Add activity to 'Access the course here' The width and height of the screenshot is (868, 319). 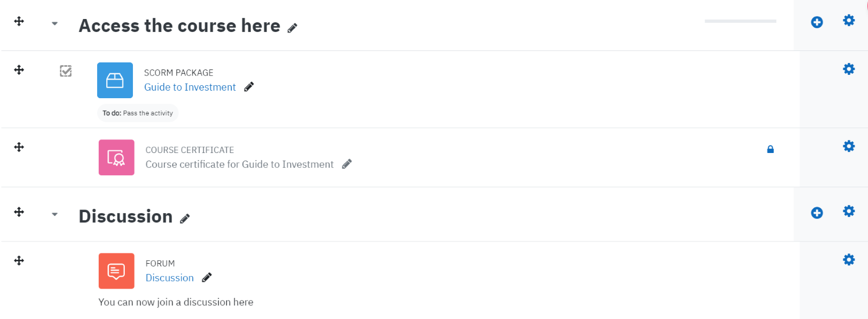pyautogui.click(x=817, y=22)
